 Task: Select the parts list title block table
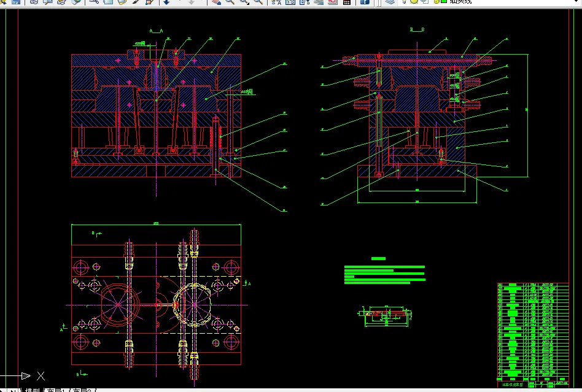pos(533,336)
